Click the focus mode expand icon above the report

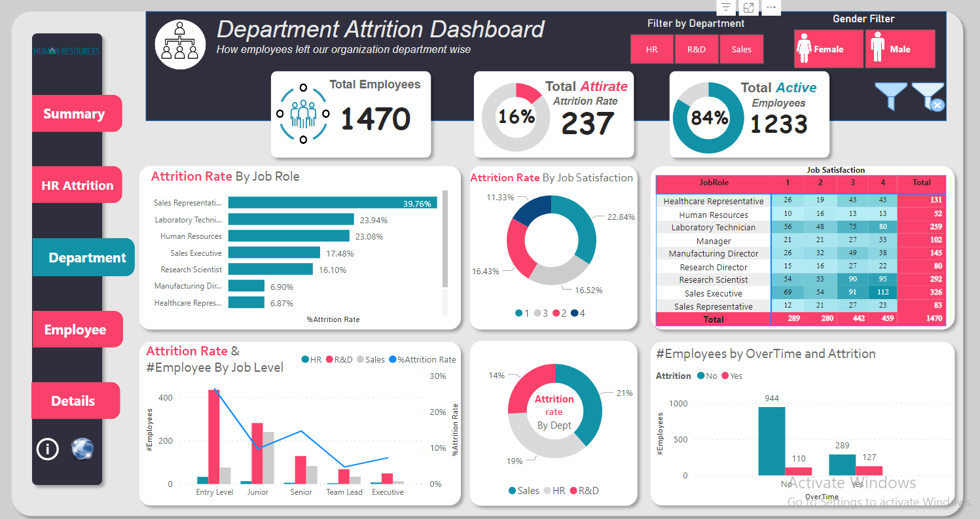(748, 8)
